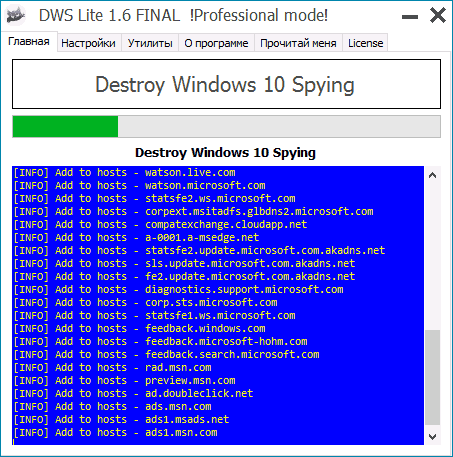Image resolution: width=453 pixels, height=457 pixels.
Task: Select the log line corpext.msitadfs.glbdns2.microsoft.com
Action: point(193,212)
